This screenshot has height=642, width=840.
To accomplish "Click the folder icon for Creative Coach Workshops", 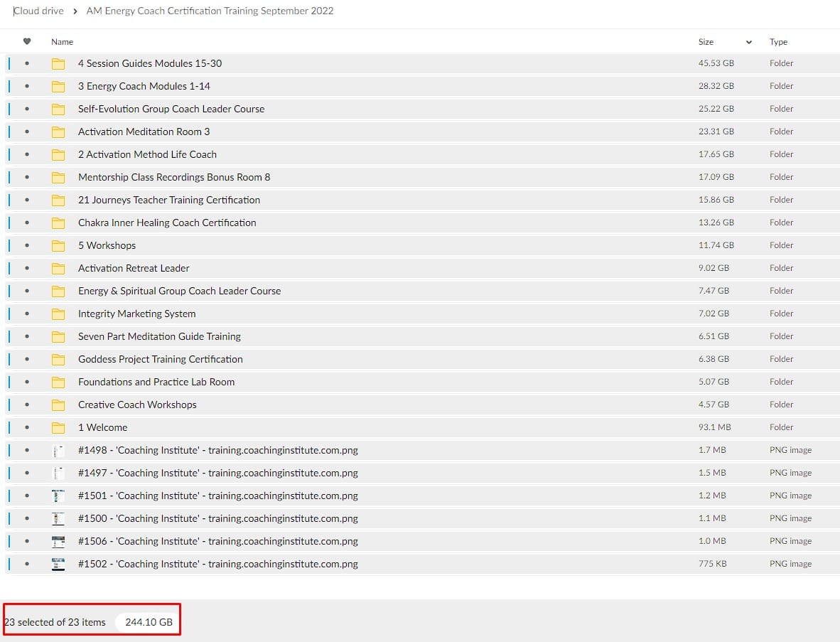I will pos(58,405).
